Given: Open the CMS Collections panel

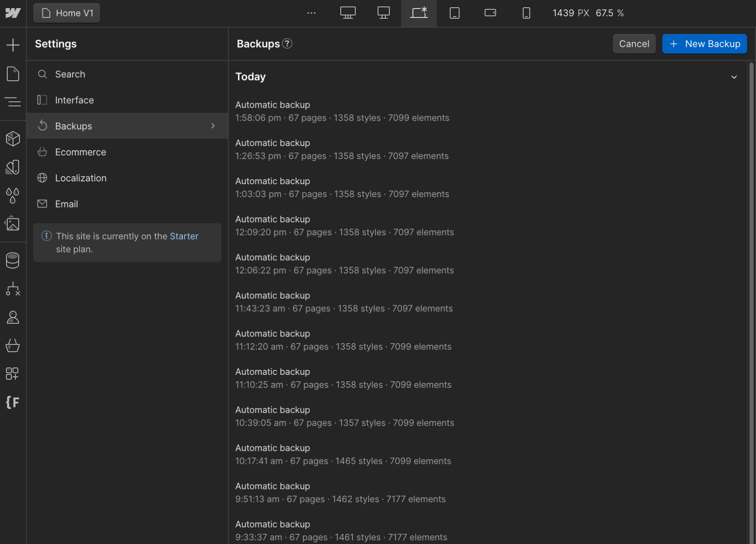Looking at the screenshot, I should point(13,260).
